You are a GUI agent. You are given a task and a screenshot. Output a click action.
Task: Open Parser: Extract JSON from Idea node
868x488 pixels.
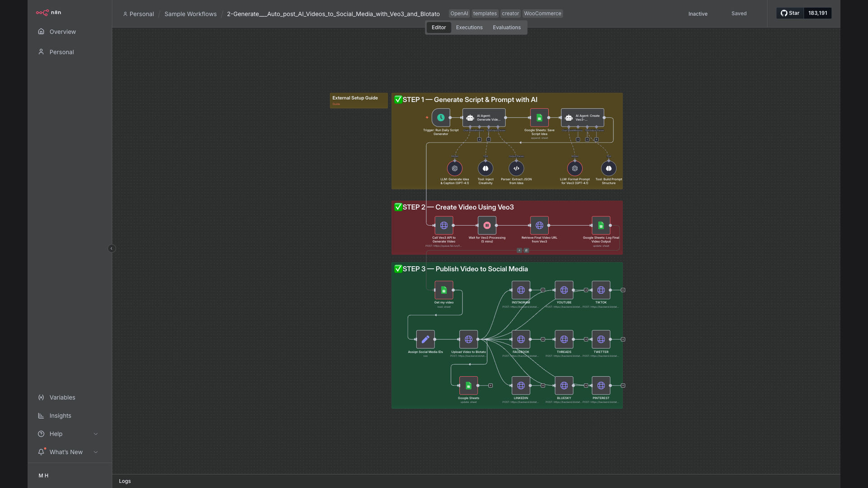point(516,169)
